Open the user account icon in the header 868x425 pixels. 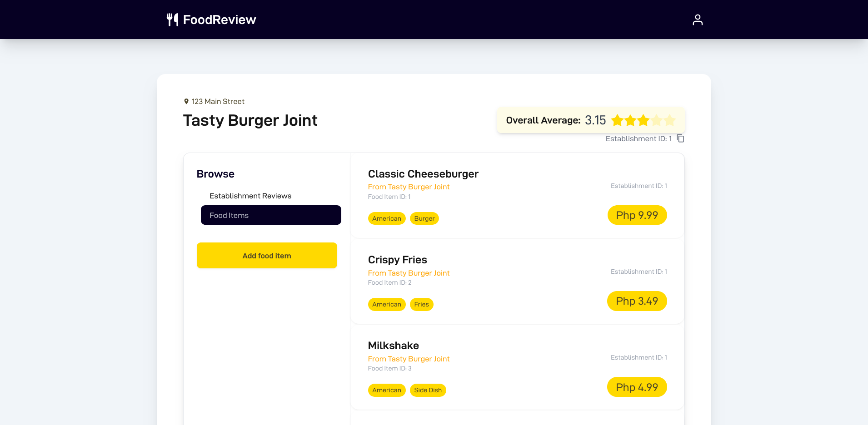click(698, 20)
